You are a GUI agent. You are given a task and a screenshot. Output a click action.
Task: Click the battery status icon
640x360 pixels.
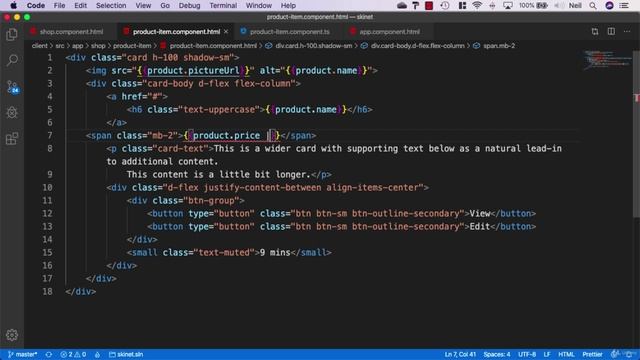542,5
